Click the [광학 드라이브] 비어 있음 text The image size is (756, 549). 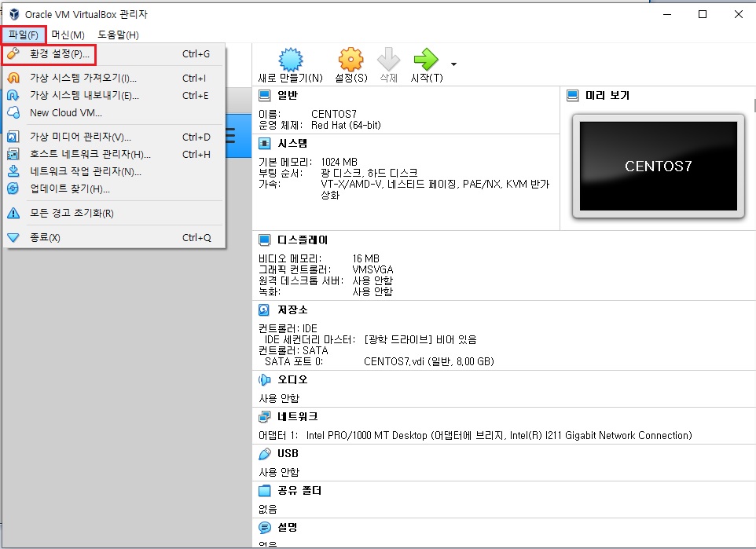[x=420, y=340]
